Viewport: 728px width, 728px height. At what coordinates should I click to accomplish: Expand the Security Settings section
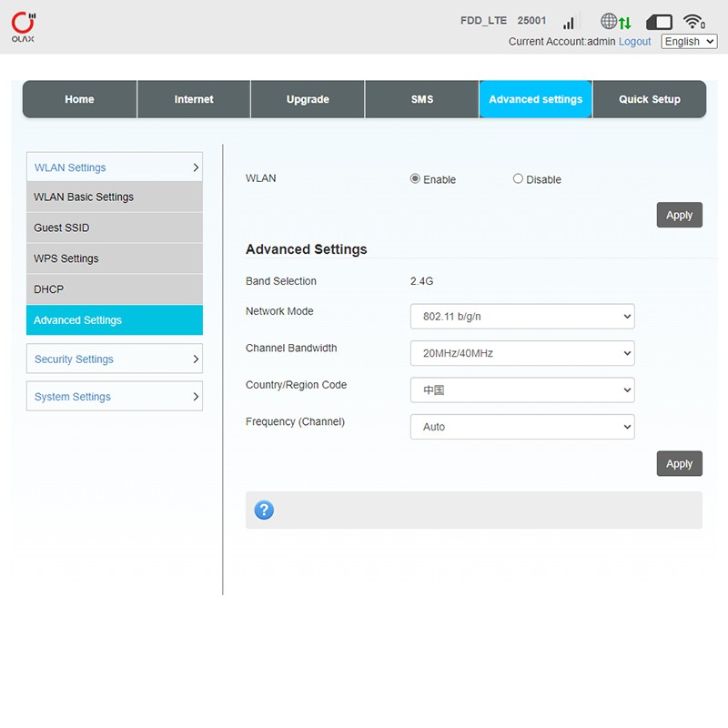click(x=115, y=359)
